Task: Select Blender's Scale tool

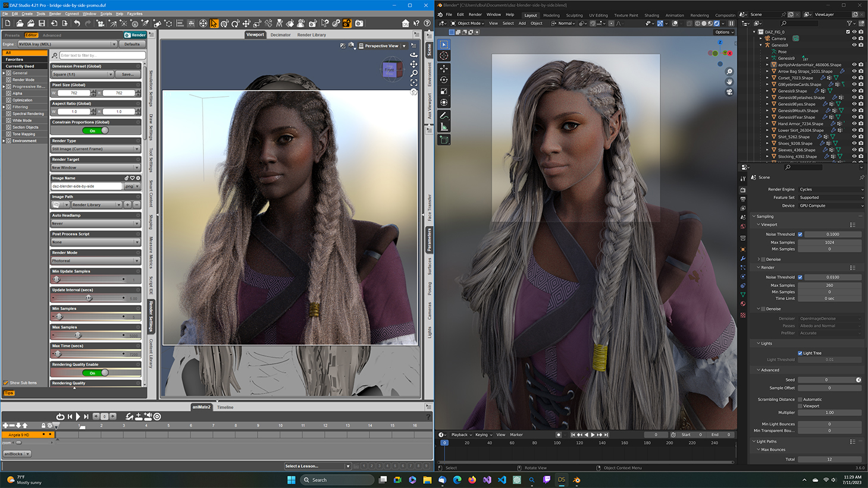Action: point(444,92)
